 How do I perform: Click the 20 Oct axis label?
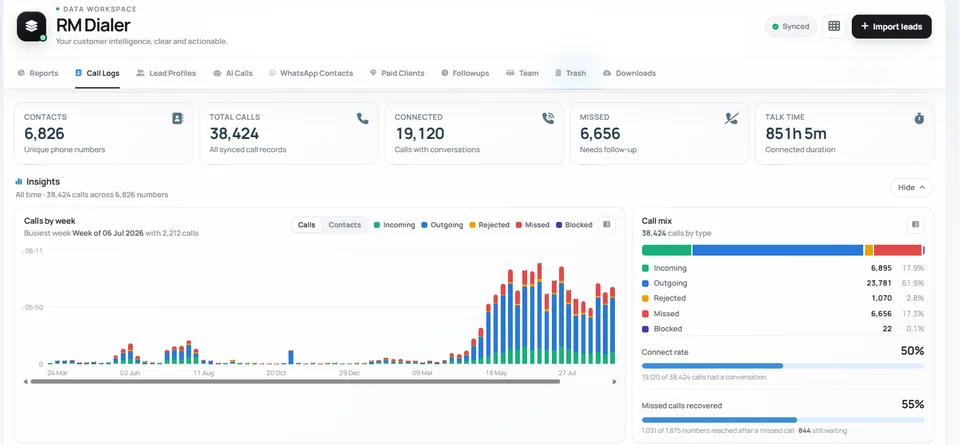click(x=276, y=372)
